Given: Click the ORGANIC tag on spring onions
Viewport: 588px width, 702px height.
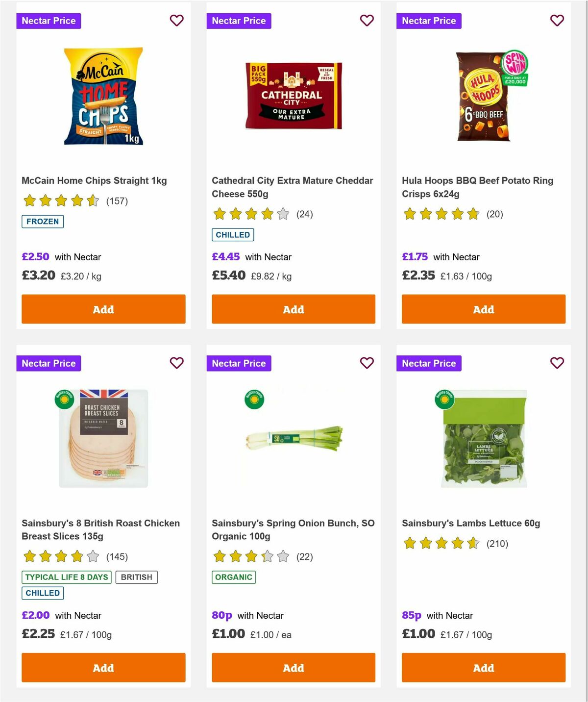Looking at the screenshot, I should (234, 577).
